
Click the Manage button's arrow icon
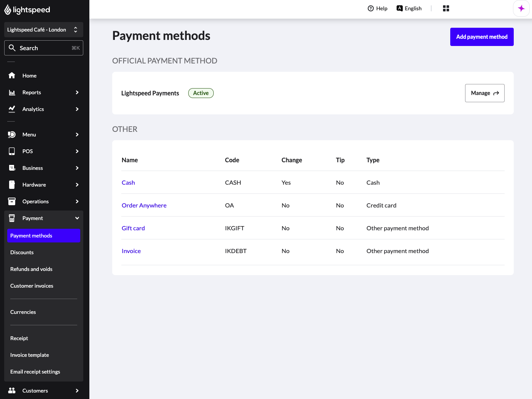pos(496,93)
